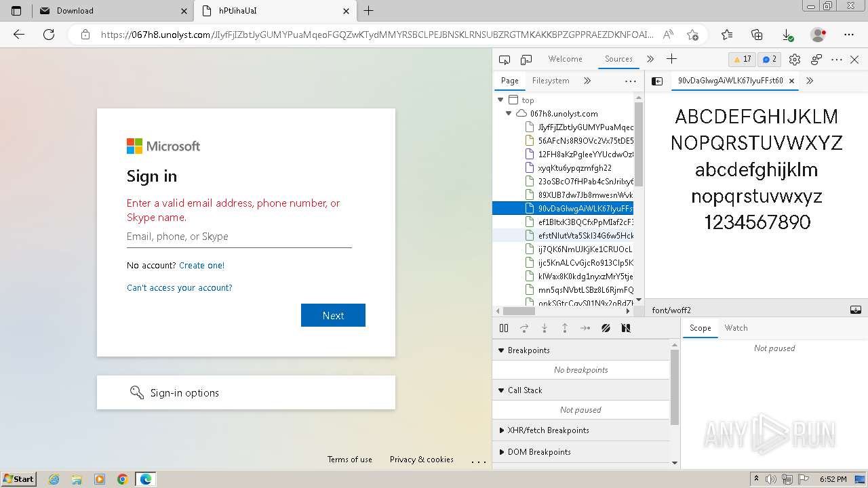Screen dimensions: 868x488
Task: Click the browser profile avatar
Action: [818, 35]
